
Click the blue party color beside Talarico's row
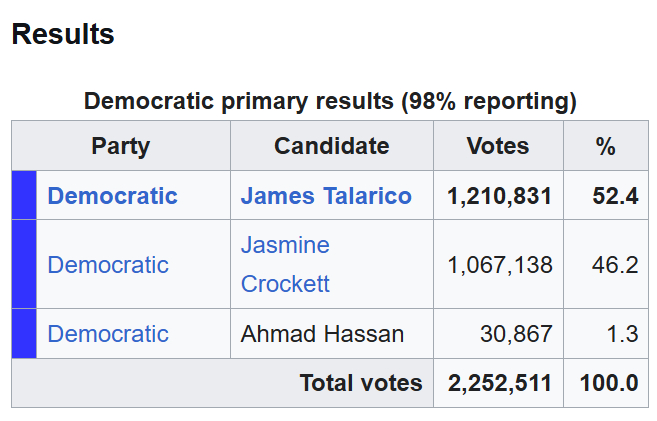pos(24,196)
